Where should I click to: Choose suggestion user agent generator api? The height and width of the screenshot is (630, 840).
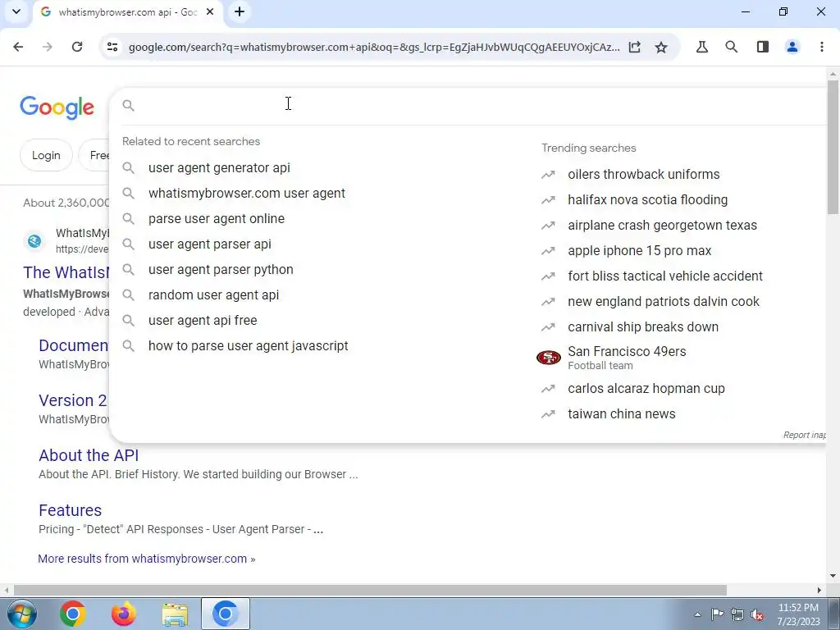(x=219, y=167)
